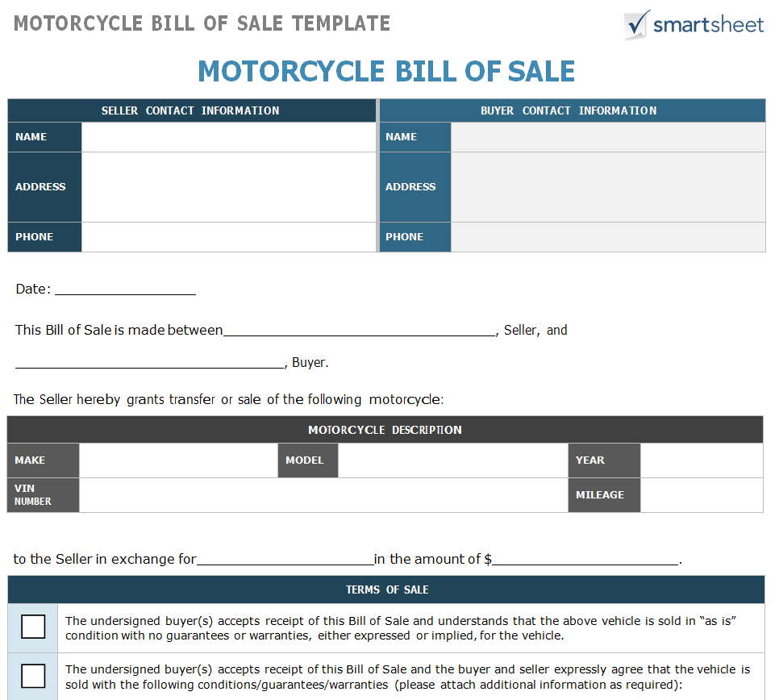Click the Date blank line

pos(125,290)
